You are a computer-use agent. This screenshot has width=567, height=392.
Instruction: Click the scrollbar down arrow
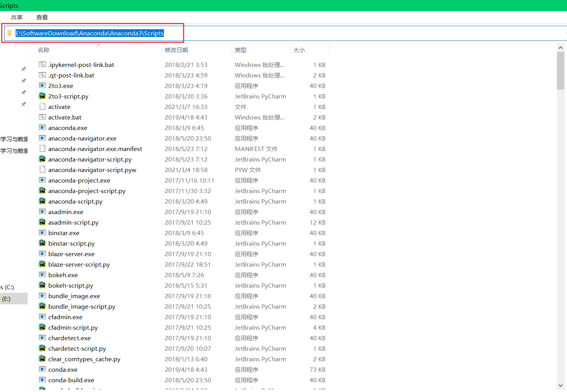point(560,385)
